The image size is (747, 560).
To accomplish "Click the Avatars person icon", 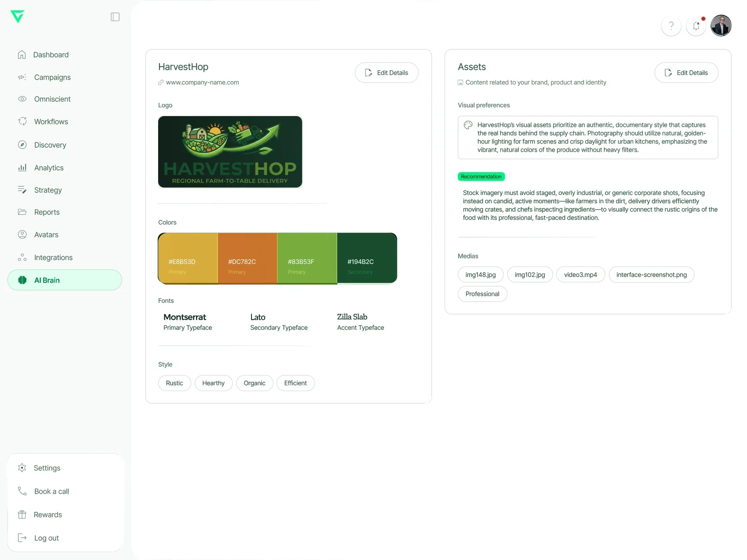I will 22,234.
